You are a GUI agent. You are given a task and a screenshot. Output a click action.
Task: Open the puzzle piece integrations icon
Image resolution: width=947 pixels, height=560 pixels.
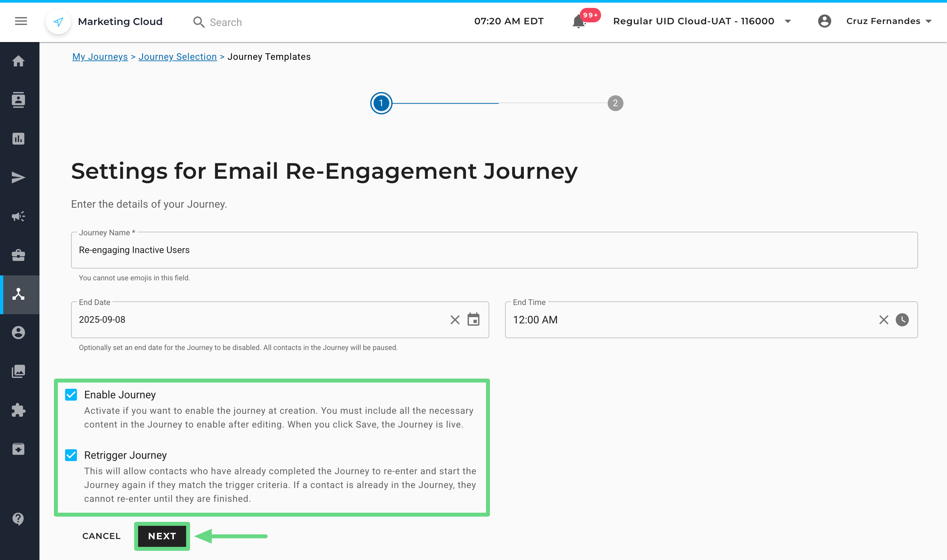pos(18,410)
